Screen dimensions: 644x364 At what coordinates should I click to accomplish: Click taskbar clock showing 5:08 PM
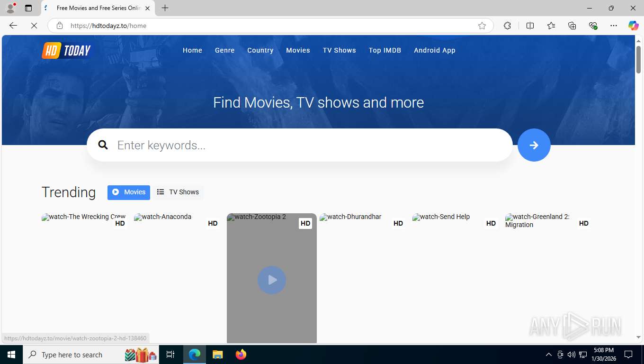603,355
